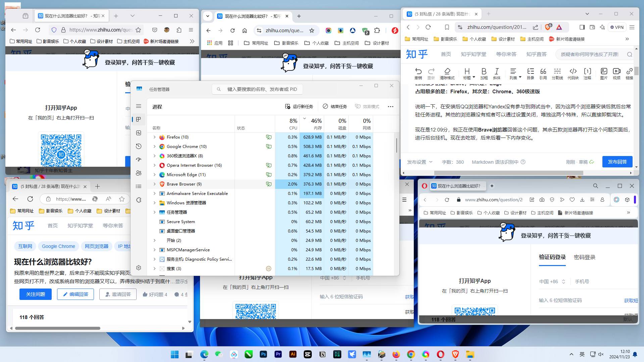Open Chrome 应用 apps shortcut in bookmarks bar
The height and width of the screenshot is (362, 644).
[215, 43]
